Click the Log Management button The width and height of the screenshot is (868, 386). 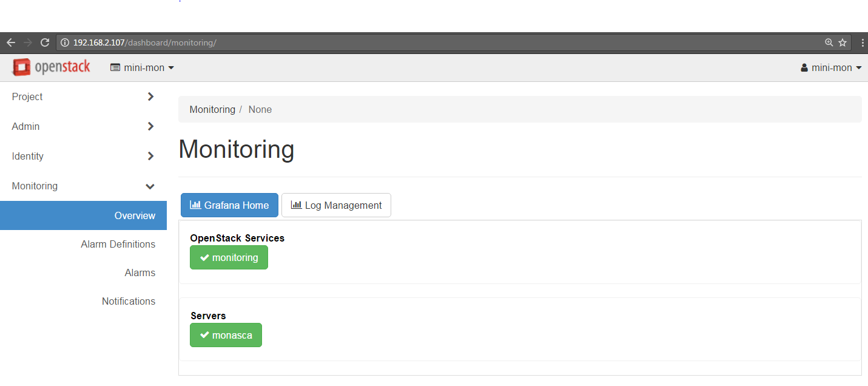click(x=336, y=205)
